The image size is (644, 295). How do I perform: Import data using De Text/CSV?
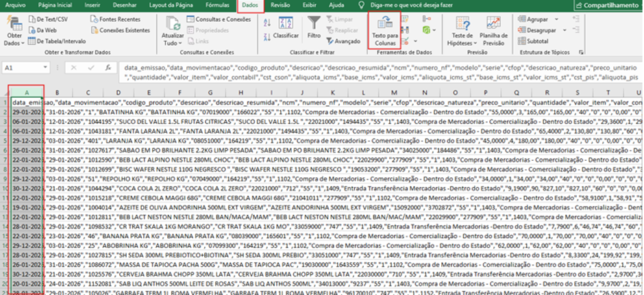coord(48,19)
